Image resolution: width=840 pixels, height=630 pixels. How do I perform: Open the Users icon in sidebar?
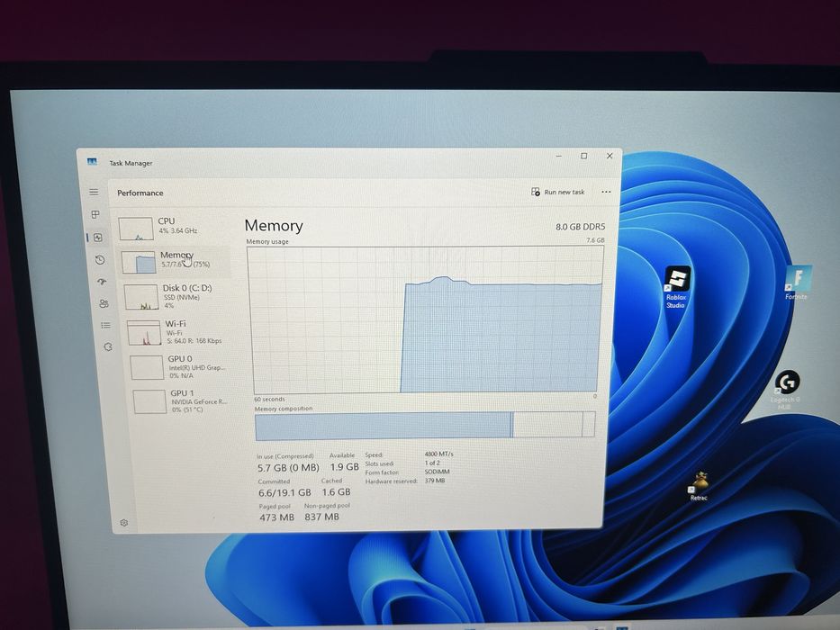(x=104, y=303)
